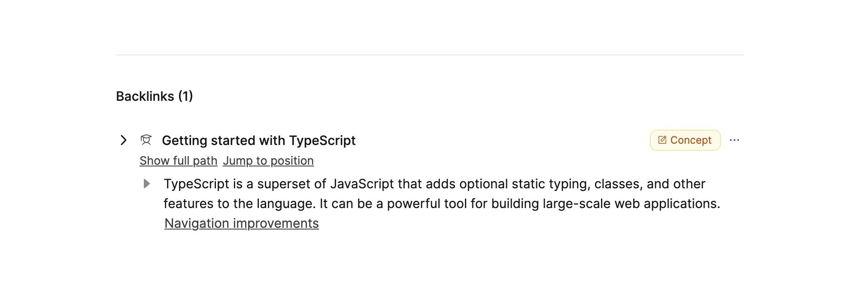
Task: Click the horizontal divider above Backlinks
Action: [x=429, y=55]
